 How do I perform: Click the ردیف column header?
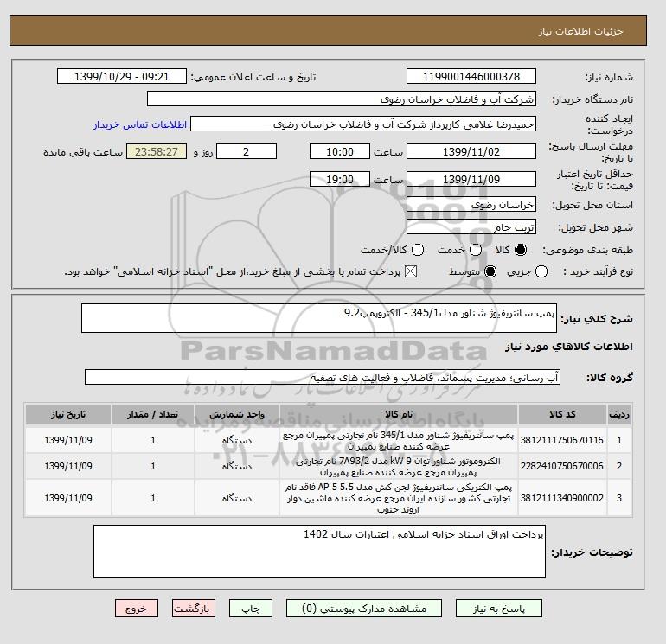pos(619,414)
